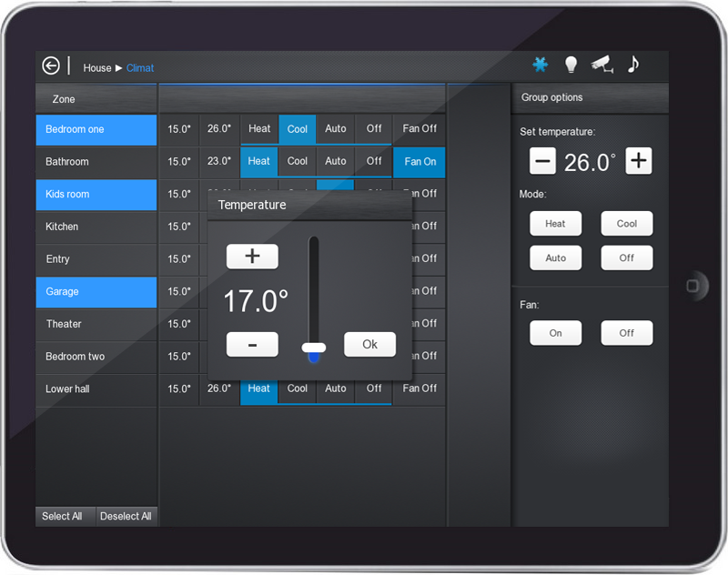Click the temperature slider handle
Viewport: 728px width, 575px height.
click(314, 348)
